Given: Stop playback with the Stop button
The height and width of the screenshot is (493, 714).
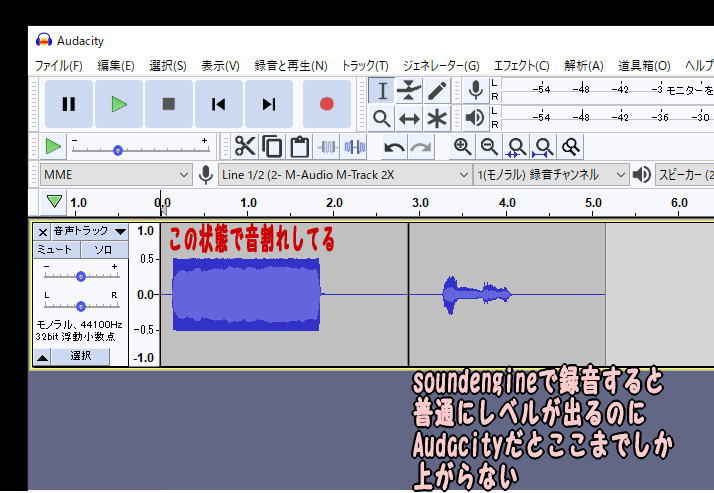Looking at the screenshot, I should (169, 104).
